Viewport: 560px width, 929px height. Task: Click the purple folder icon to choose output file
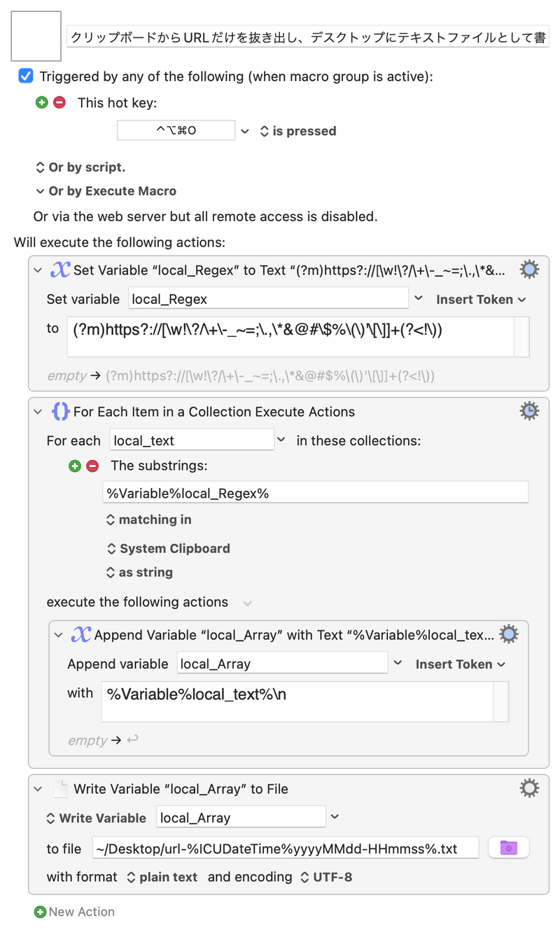[508, 847]
